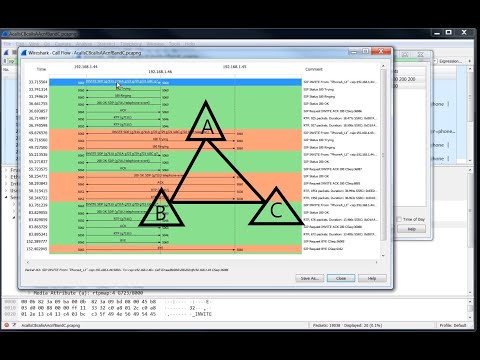Close the VoIP Calls dialog behind
The image size is (480, 360).
coord(421,54)
